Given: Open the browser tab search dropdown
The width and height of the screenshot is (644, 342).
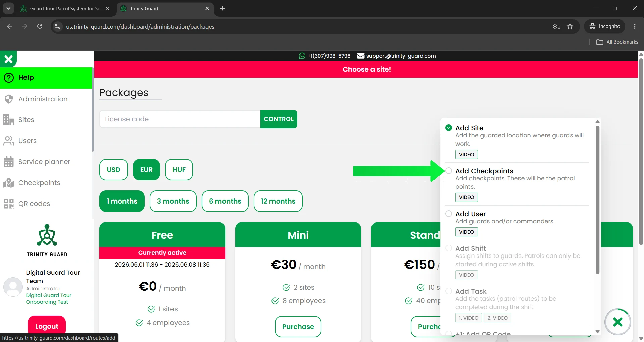Looking at the screenshot, I should (x=8, y=8).
